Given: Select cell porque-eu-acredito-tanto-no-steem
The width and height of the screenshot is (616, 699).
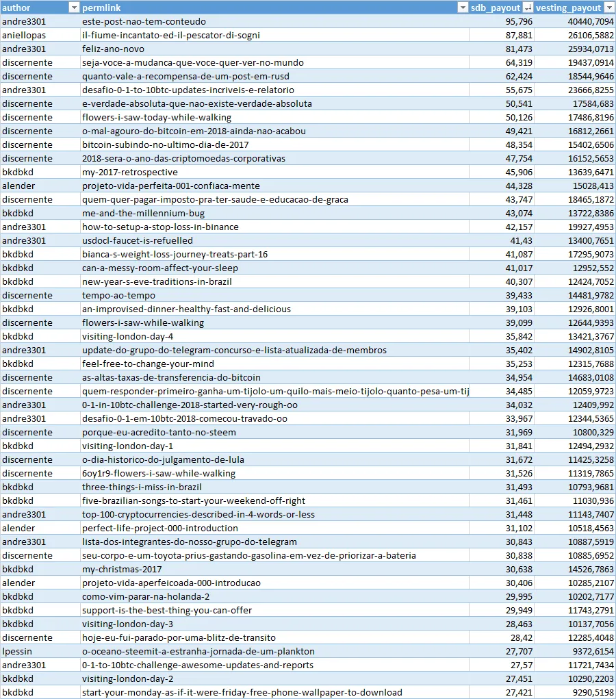Looking at the screenshot, I should click(274, 433).
